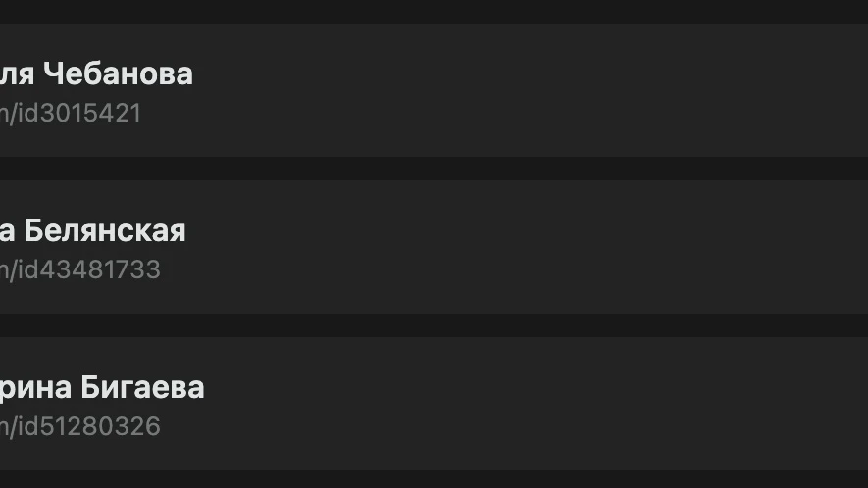This screenshot has width=868, height=488.
Task: Follow the URL under Бигаева
Action: pyautogui.click(x=79, y=426)
